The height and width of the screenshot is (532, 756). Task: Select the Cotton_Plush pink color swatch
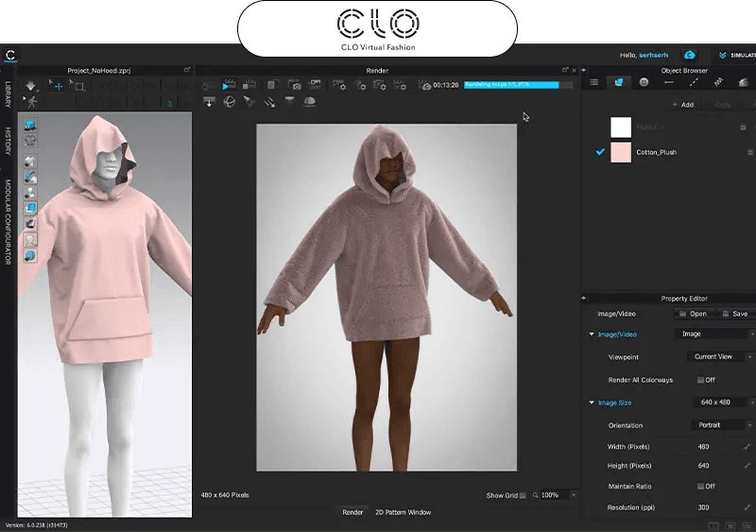click(x=620, y=152)
